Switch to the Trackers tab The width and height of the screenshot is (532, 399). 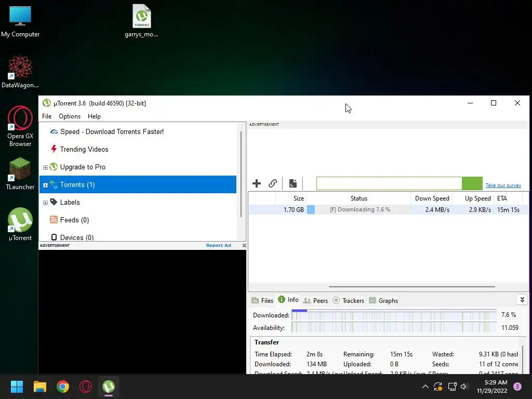349,301
